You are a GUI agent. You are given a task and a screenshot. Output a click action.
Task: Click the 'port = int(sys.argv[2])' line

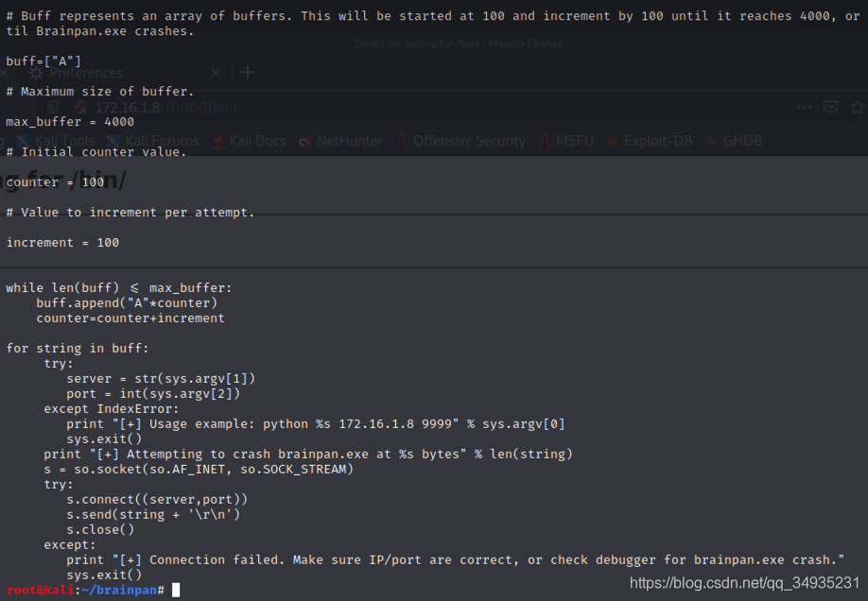tap(153, 393)
